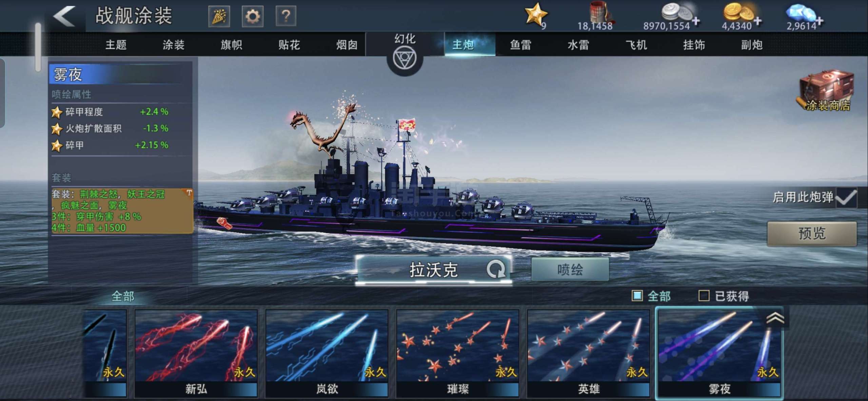Expand the 套装 set bonus panel corner

tap(189, 193)
